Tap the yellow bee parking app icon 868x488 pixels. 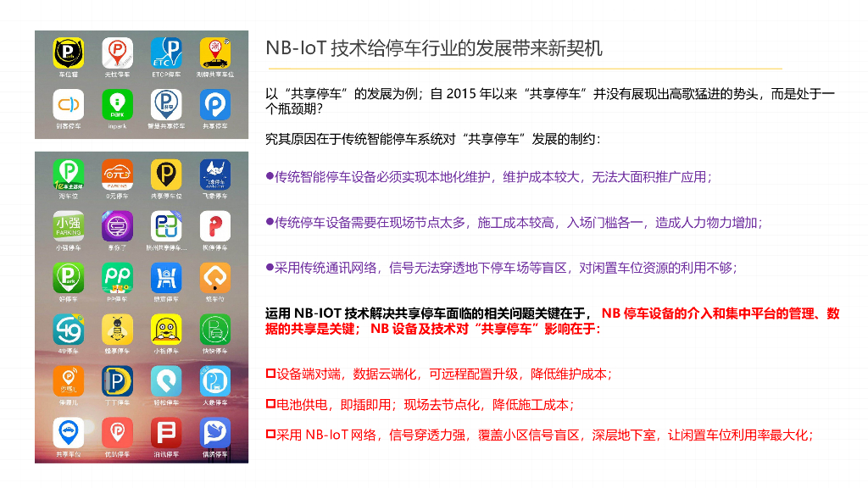[117, 330]
